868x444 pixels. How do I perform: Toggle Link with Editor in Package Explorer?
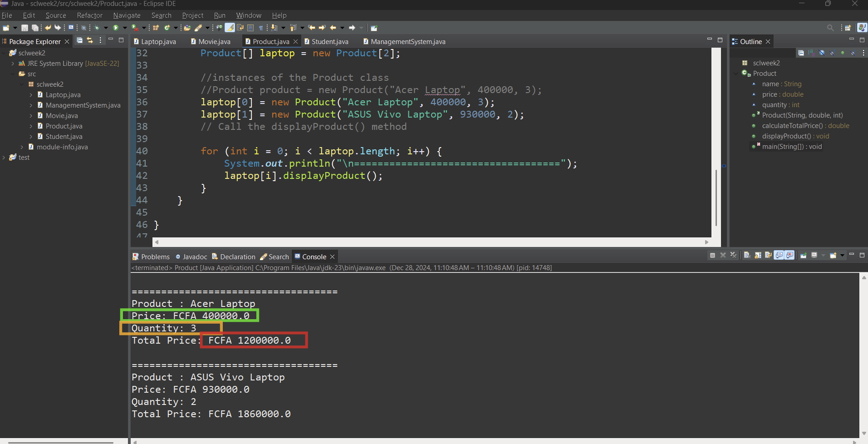(x=90, y=40)
